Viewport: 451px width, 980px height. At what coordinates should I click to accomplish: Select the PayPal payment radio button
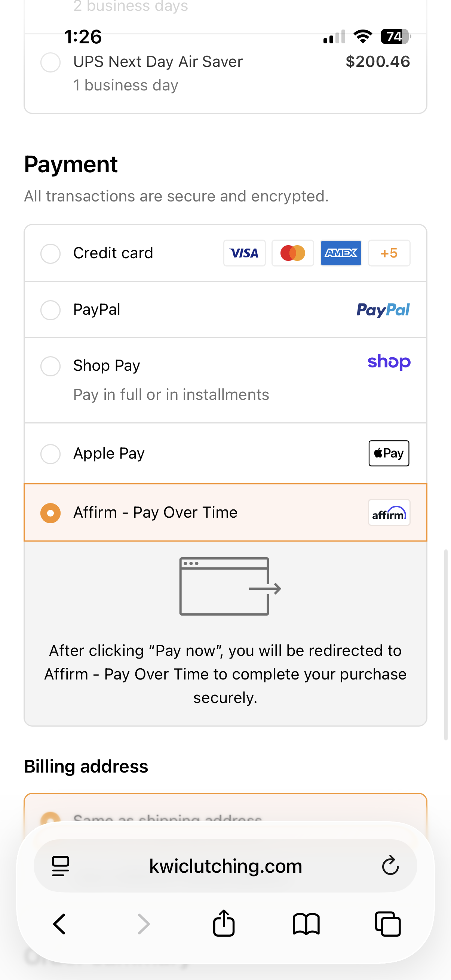[50, 310]
